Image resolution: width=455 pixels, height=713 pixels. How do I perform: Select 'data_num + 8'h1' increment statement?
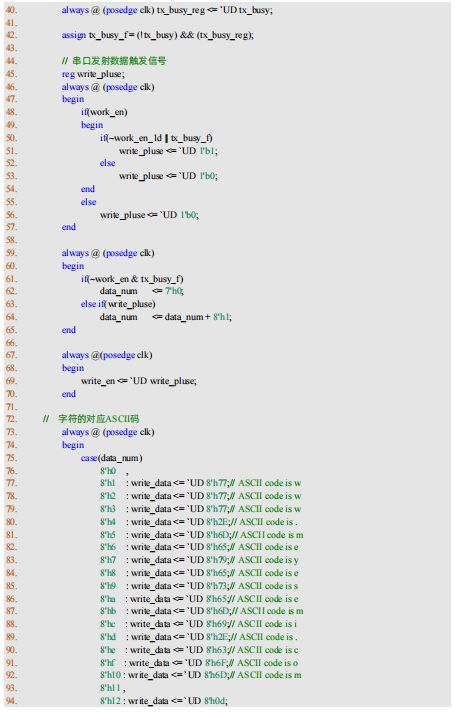tap(166, 317)
